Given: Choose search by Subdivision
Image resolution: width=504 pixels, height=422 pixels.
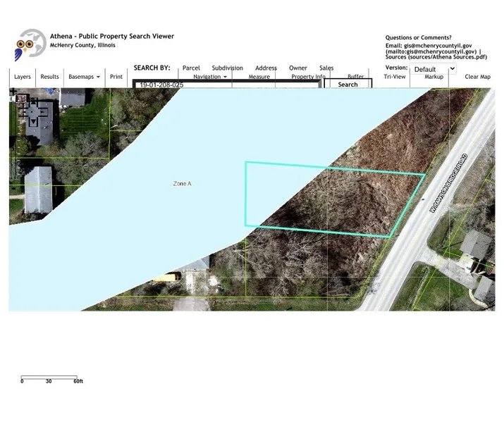Looking at the screenshot, I should click(227, 68).
